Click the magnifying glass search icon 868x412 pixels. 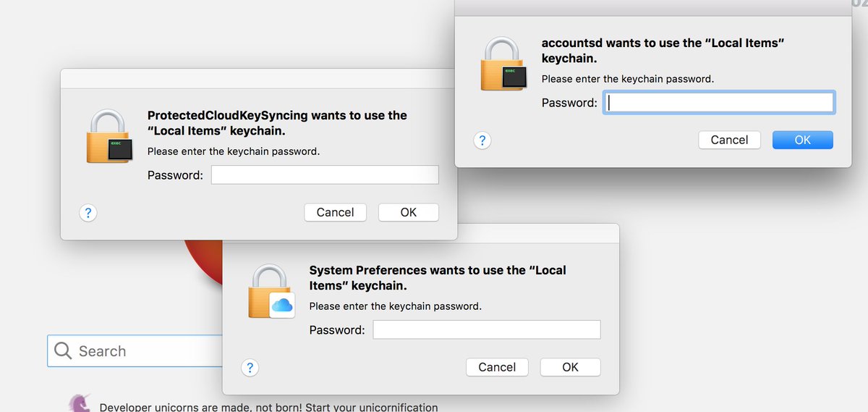pos(63,351)
